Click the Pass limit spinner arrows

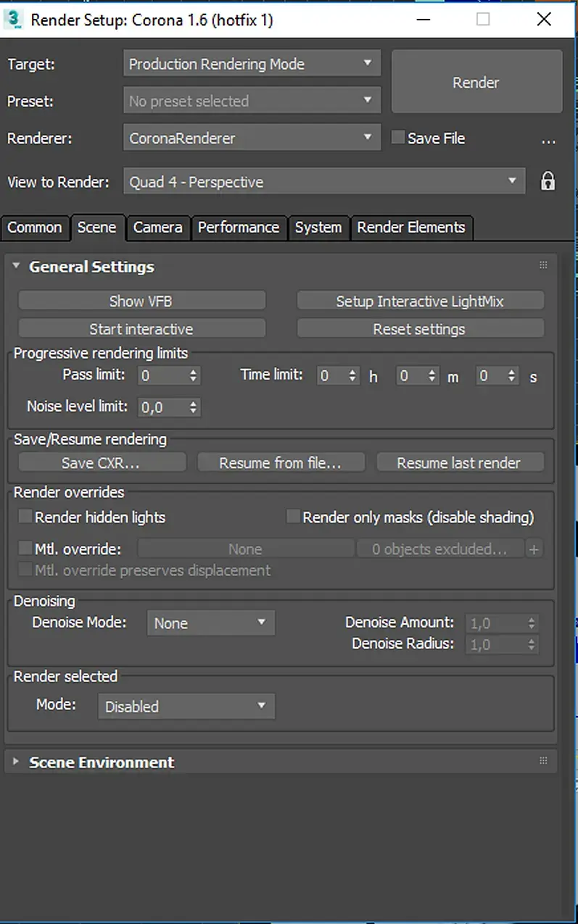pyautogui.click(x=193, y=376)
